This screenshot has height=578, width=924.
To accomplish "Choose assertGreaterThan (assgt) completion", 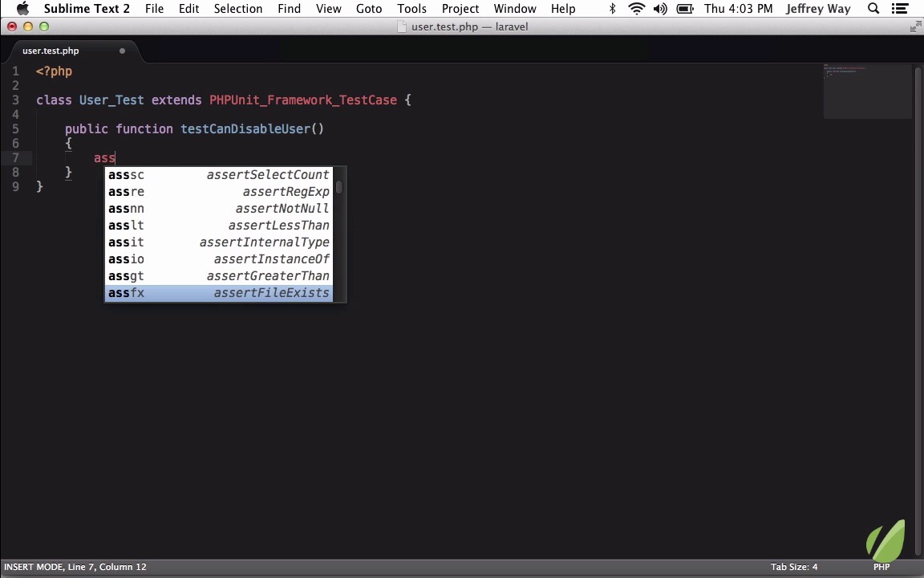I will tap(219, 275).
